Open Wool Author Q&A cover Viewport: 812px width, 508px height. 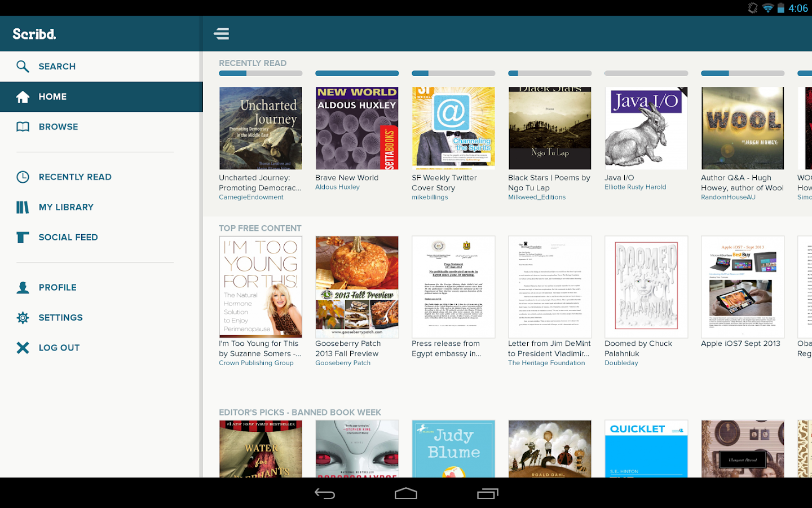click(743, 128)
